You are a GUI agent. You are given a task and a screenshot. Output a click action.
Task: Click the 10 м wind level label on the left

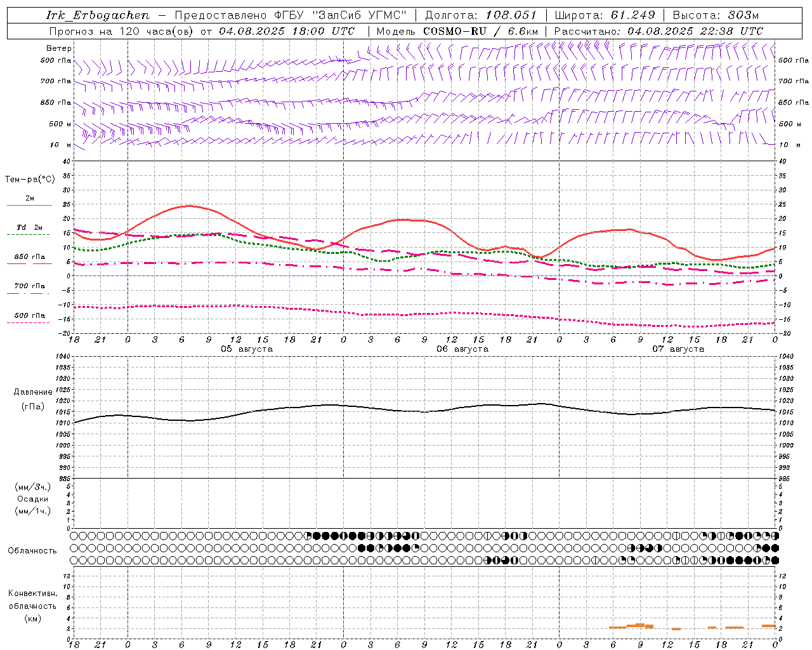[x=61, y=145]
